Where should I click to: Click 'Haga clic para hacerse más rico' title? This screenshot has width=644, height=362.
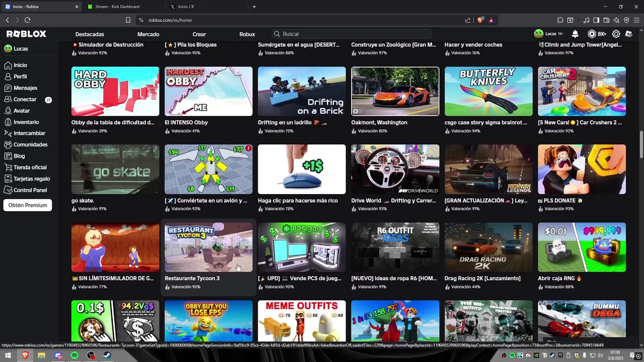click(298, 201)
